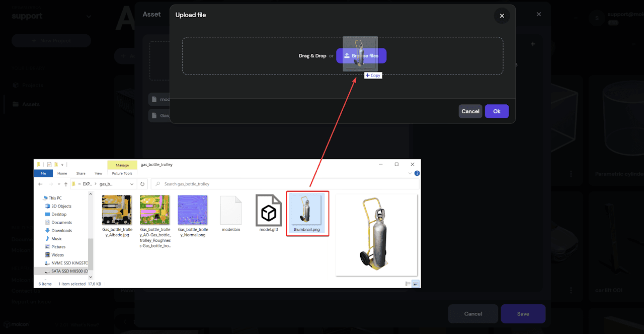This screenshot has width=644, height=334.
Task: Switch to the Share ribbon tab
Action: (80, 173)
